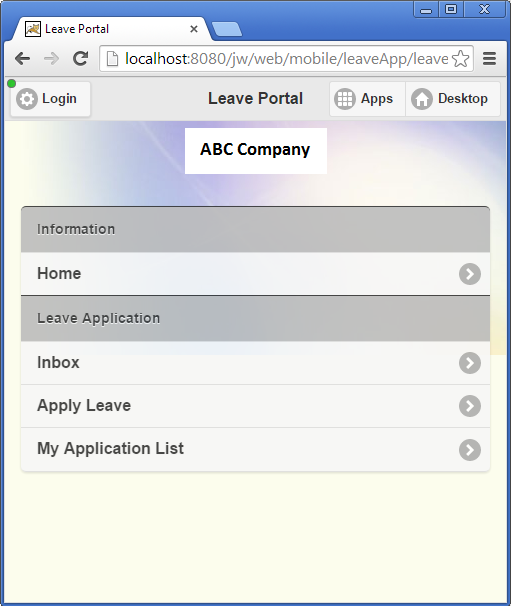The height and width of the screenshot is (606, 511).
Task: Click the chevron arrow on Home row
Action: click(470, 274)
